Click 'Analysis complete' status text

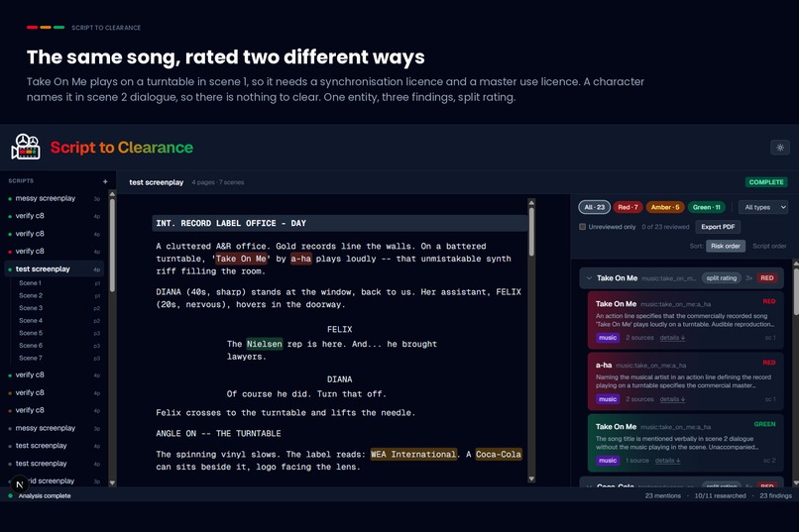pos(45,495)
